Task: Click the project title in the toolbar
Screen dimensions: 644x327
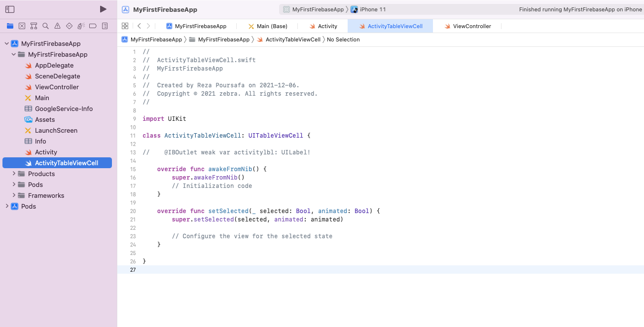Action: pos(165,9)
